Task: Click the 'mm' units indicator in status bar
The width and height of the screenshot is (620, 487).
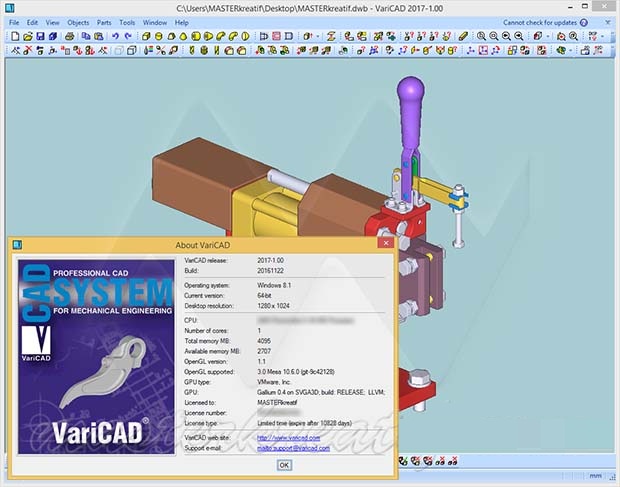Action: tap(595, 476)
